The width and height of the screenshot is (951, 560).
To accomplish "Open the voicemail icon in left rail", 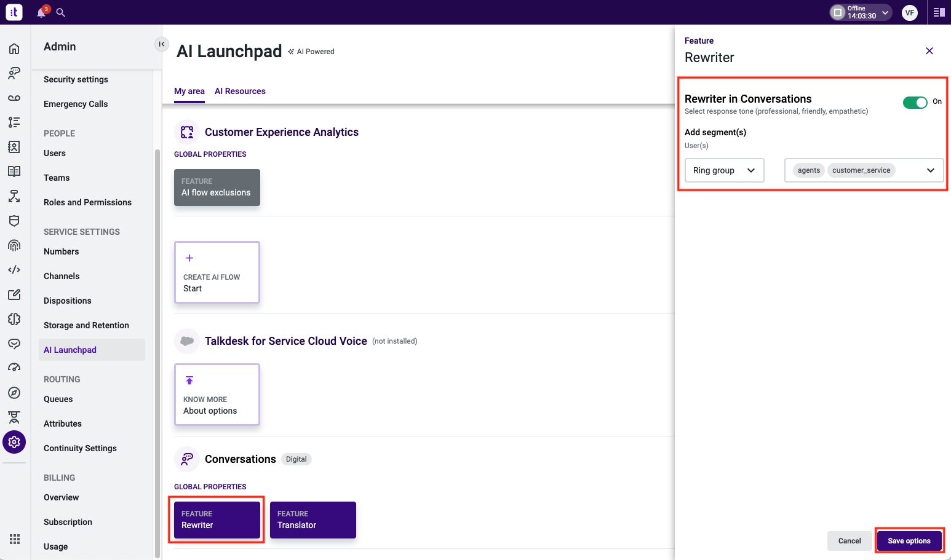I will (14, 98).
